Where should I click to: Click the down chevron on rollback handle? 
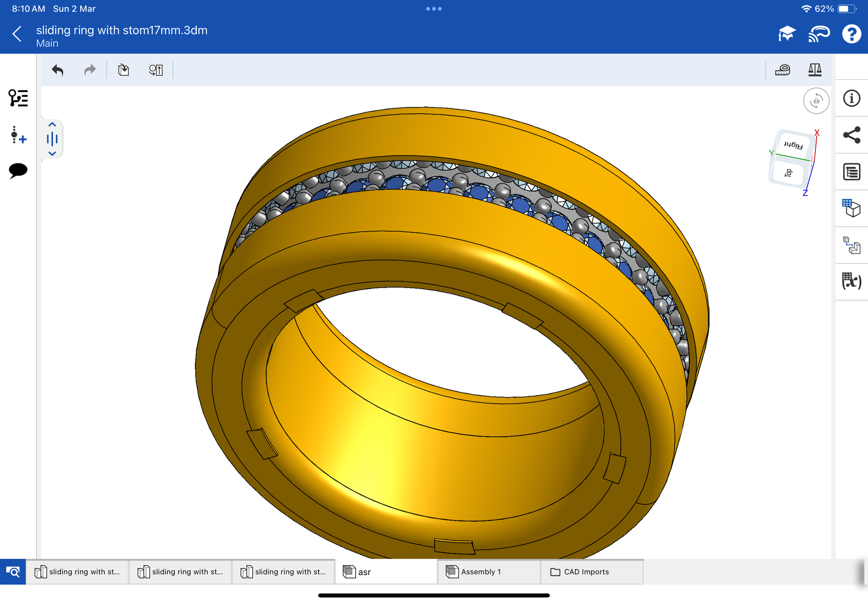click(52, 153)
